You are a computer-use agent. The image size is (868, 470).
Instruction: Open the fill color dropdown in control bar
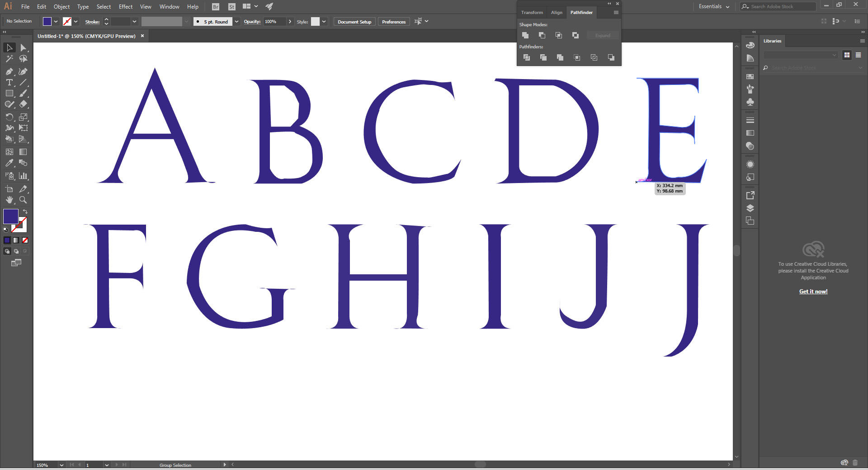tap(56, 21)
